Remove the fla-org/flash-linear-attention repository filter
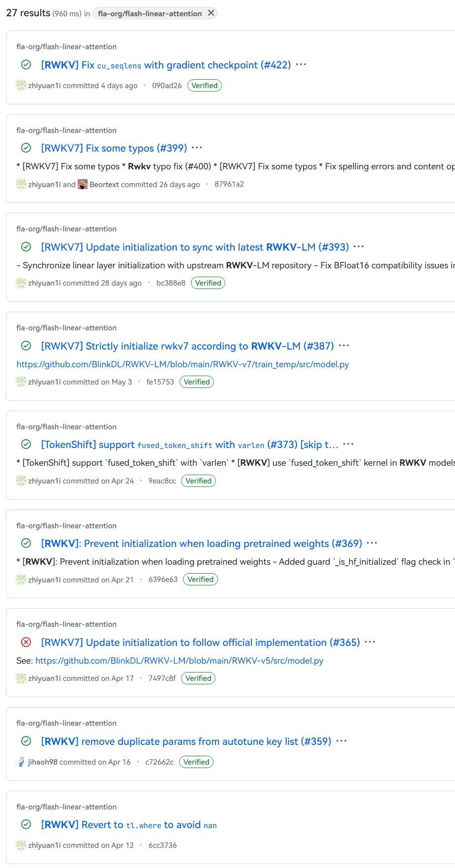This screenshot has height=868, width=455. pos(211,13)
